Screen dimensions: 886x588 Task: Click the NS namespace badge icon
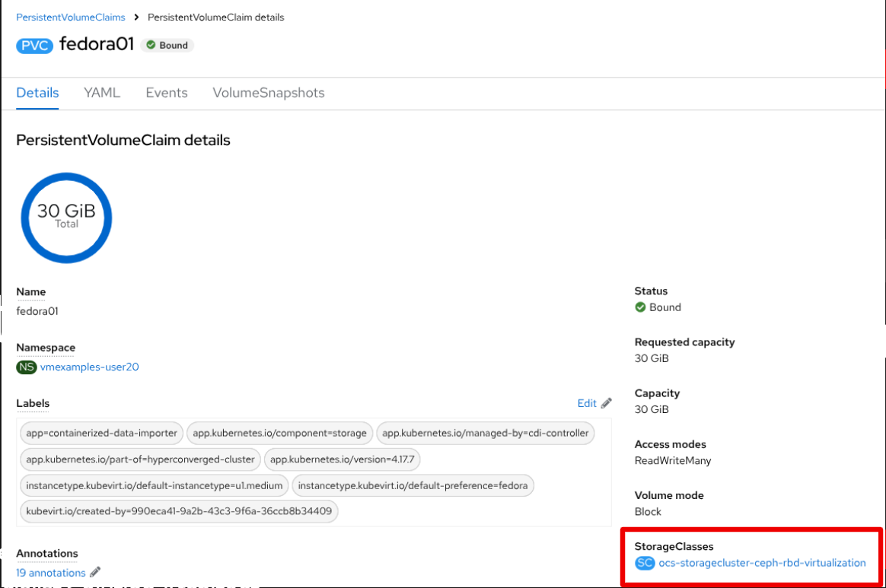[x=27, y=367]
